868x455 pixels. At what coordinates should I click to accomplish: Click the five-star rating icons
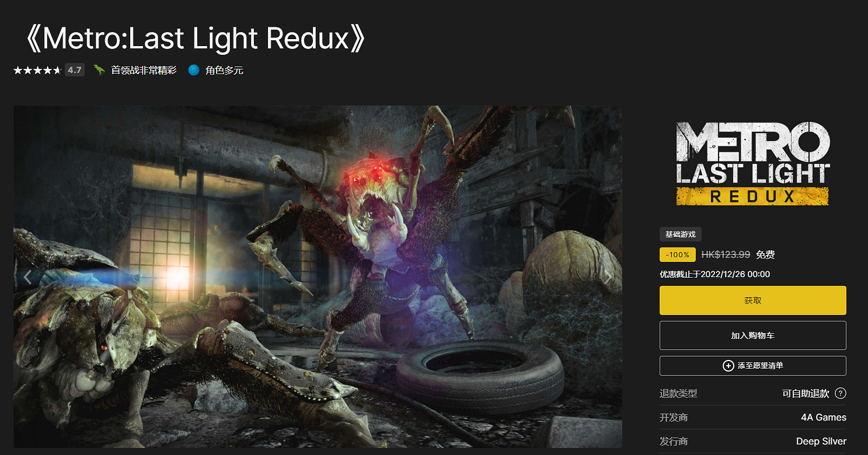point(37,71)
